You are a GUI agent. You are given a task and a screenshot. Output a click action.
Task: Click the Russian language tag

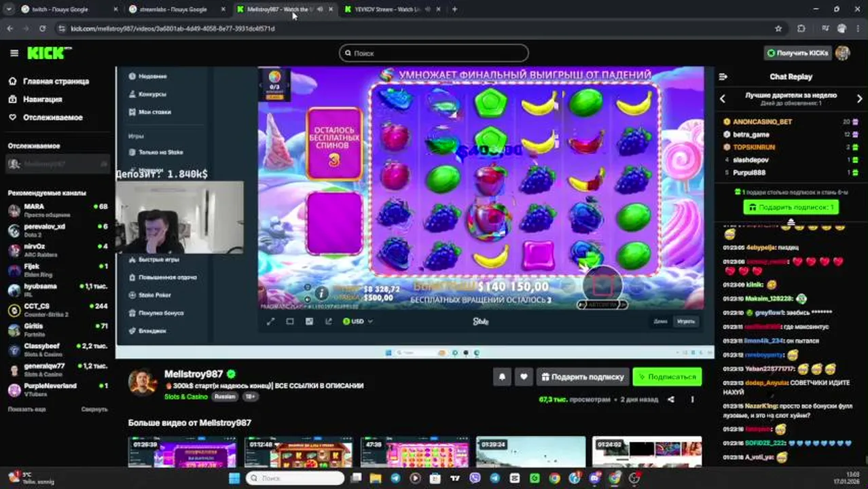(224, 397)
